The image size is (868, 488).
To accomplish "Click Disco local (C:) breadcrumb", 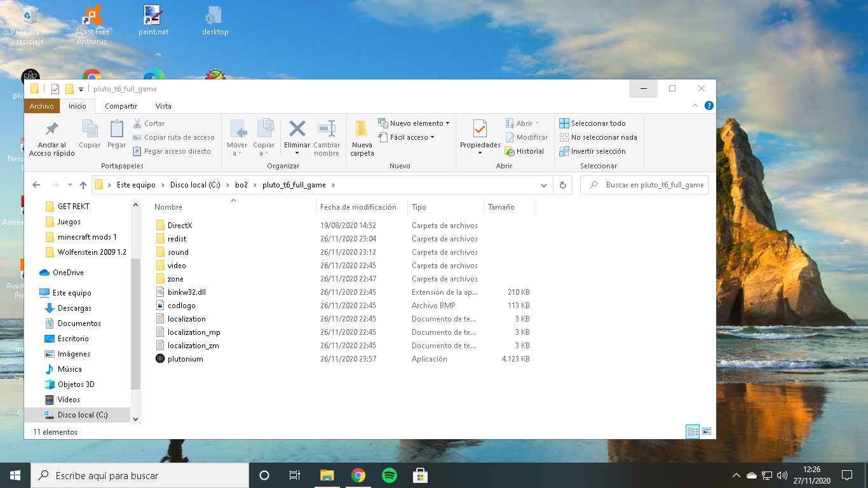I will pos(195,185).
